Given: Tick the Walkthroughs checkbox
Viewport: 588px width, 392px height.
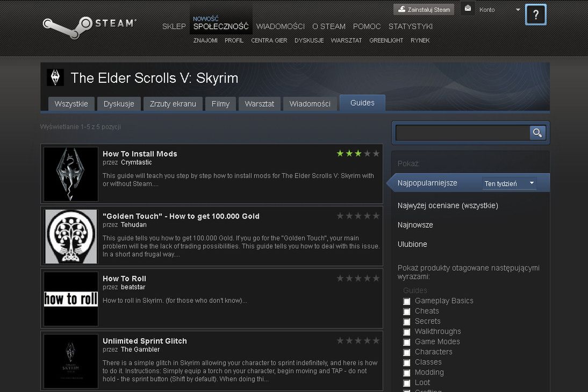Looking at the screenshot, I should (406, 332).
